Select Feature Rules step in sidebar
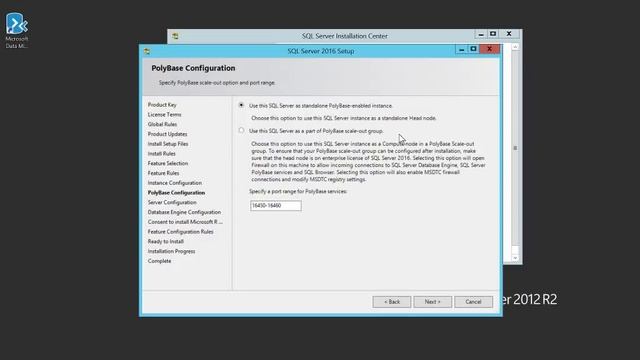Viewport: 640px width, 360px height. pos(163,173)
